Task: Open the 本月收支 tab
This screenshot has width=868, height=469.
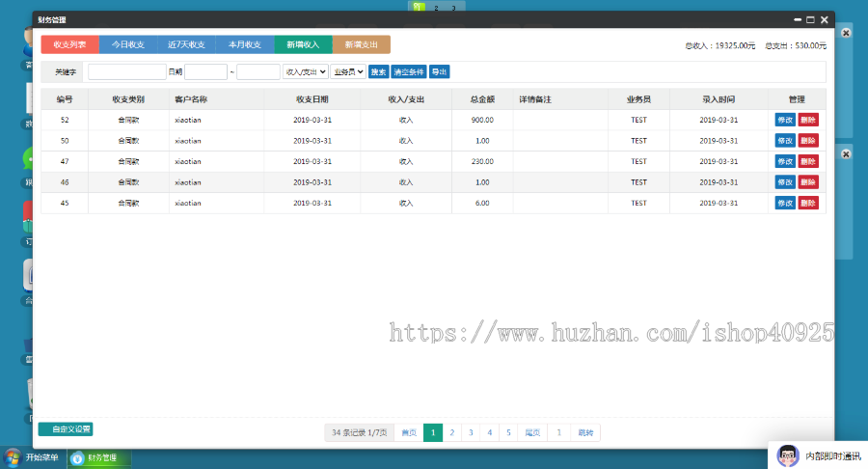Action: (245, 44)
